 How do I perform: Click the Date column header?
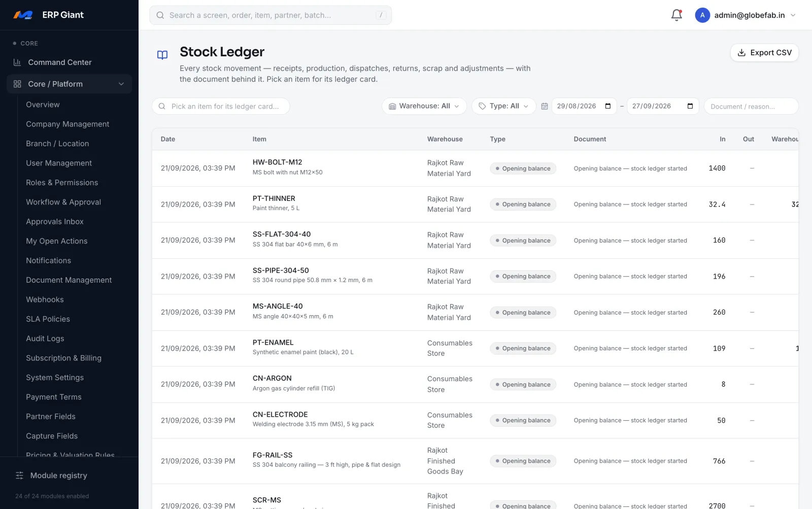click(168, 139)
